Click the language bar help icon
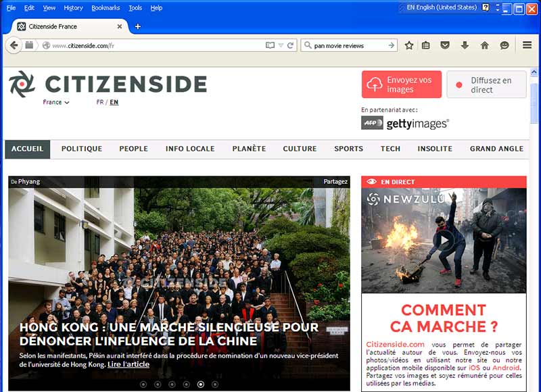Screen dimensions: 541x392 tap(486, 7)
